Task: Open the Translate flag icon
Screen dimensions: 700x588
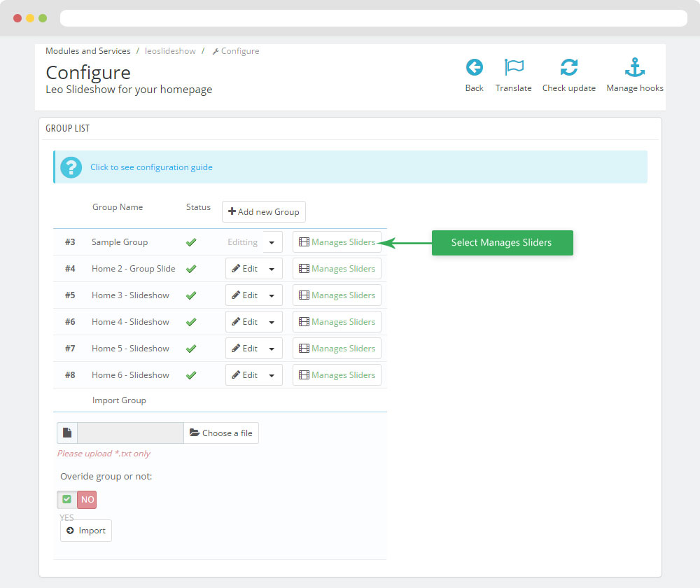Action: coord(513,67)
